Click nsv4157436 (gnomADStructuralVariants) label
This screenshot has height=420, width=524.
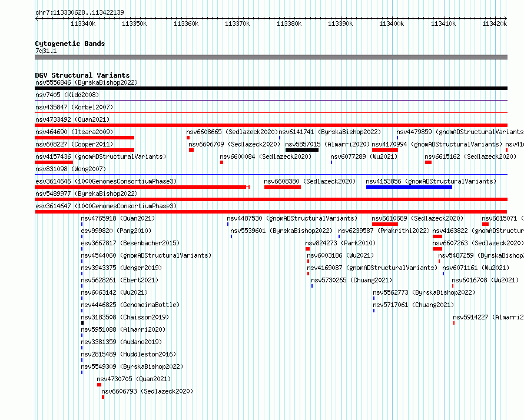(x=101, y=156)
